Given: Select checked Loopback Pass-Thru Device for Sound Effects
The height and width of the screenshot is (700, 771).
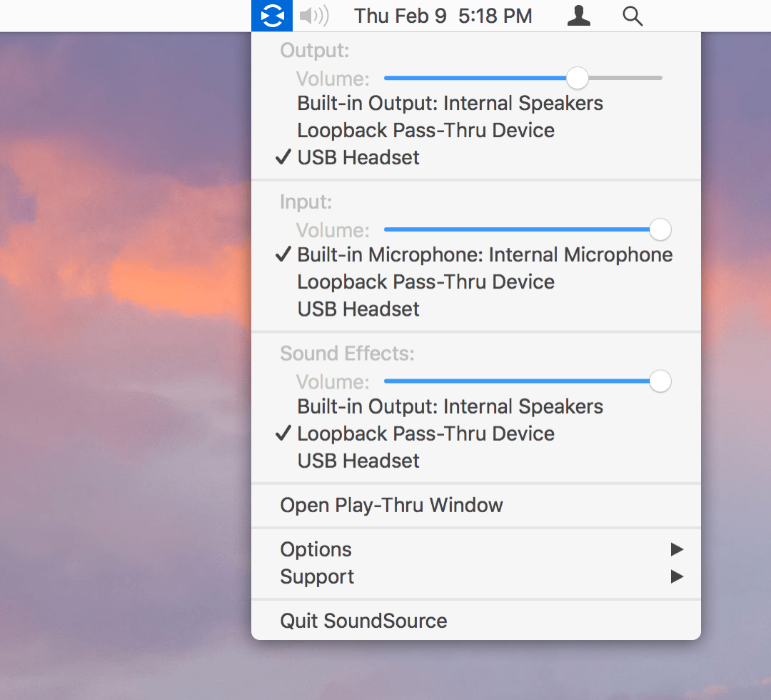Looking at the screenshot, I should coord(476,434).
